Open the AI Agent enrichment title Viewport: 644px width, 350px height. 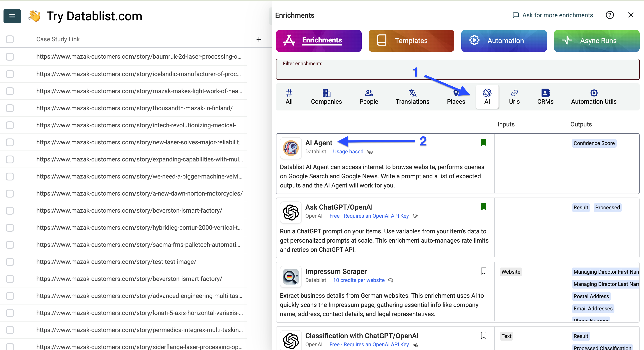pos(319,143)
